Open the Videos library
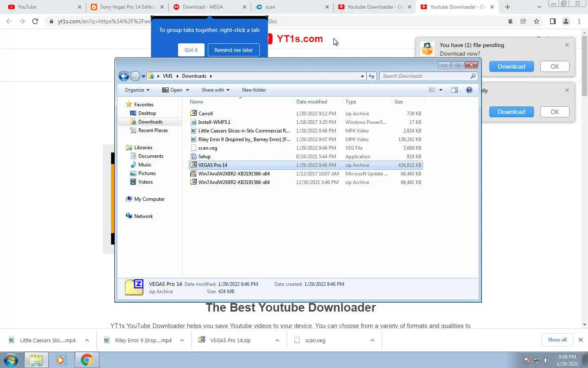 (x=145, y=182)
